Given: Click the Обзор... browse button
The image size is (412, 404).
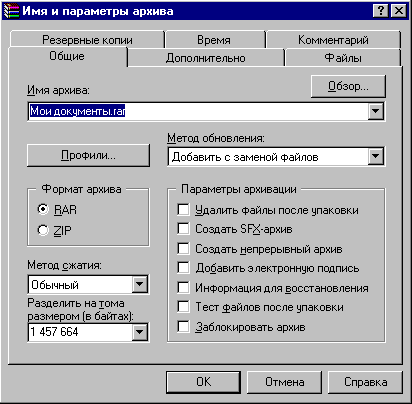Looking at the screenshot, I should [348, 86].
